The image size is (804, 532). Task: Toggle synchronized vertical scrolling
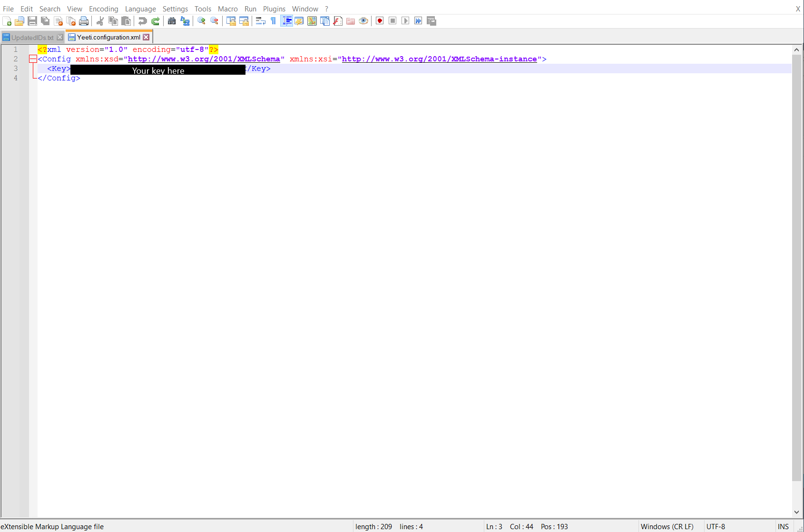point(231,21)
